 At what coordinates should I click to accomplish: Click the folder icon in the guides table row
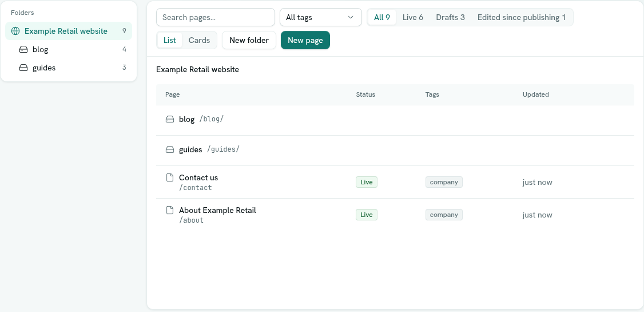point(170,149)
